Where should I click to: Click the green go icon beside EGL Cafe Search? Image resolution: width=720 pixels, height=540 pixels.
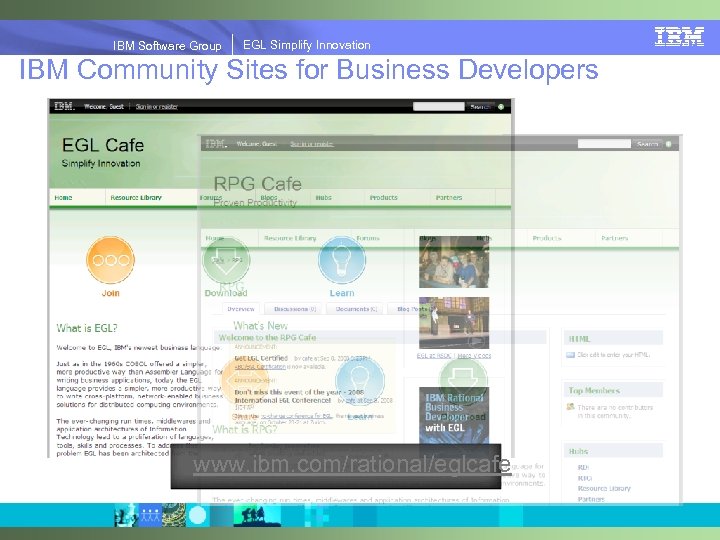[x=501, y=107]
